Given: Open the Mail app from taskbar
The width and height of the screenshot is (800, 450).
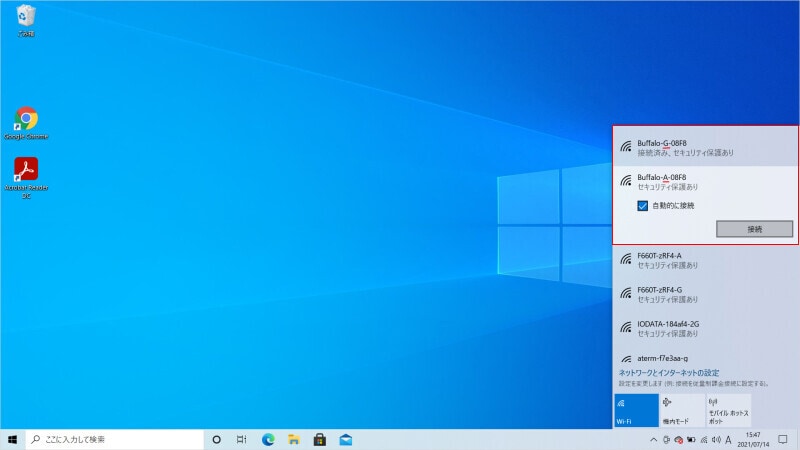Looking at the screenshot, I should (x=346, y=439).
